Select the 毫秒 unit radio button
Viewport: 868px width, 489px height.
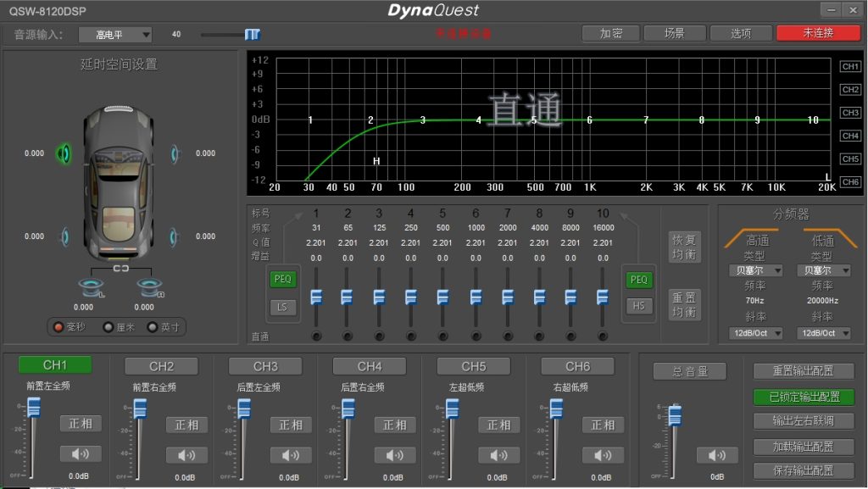pos(58,327)
